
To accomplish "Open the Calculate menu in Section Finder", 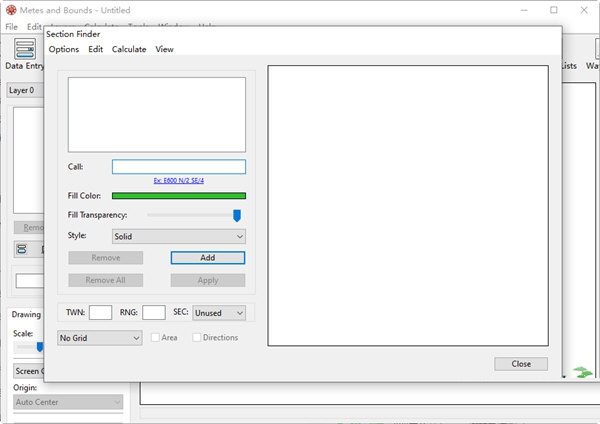I will (129, 49).
